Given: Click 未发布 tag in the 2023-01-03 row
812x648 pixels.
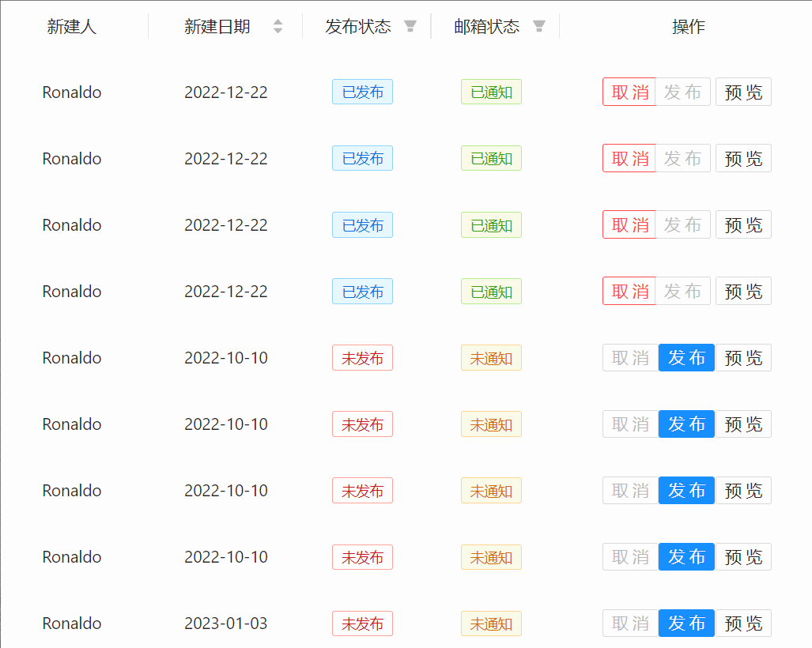Looking at the screenshot, I should 362,624.
